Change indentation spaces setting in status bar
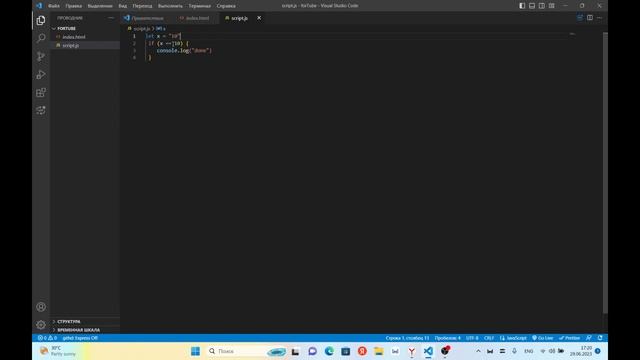Screen dimensions: 640x360 [447, 338]
